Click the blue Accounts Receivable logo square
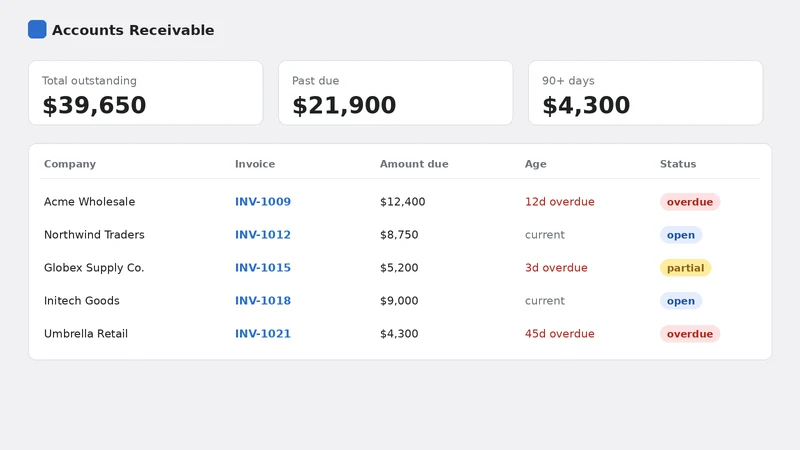The height and width of the screenshot is (450, 800). [37, 30]
